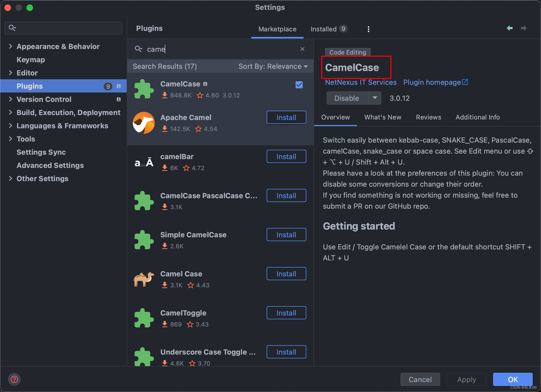Click the plugin search magnifier icon
Image resolution: width=541 pixels, height=392 pixels.
[138, 49]
